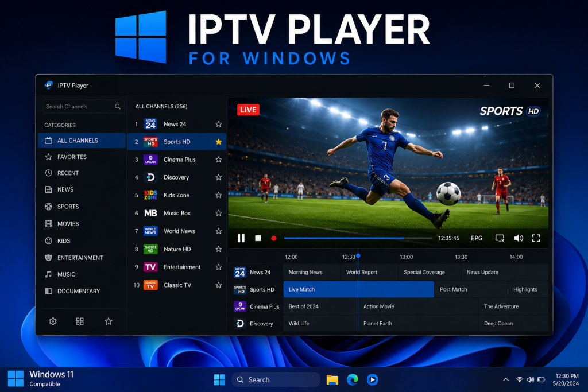Screen dimensions: 588x392
Task: Open the EPG guide button
Action: click(477, 238)
